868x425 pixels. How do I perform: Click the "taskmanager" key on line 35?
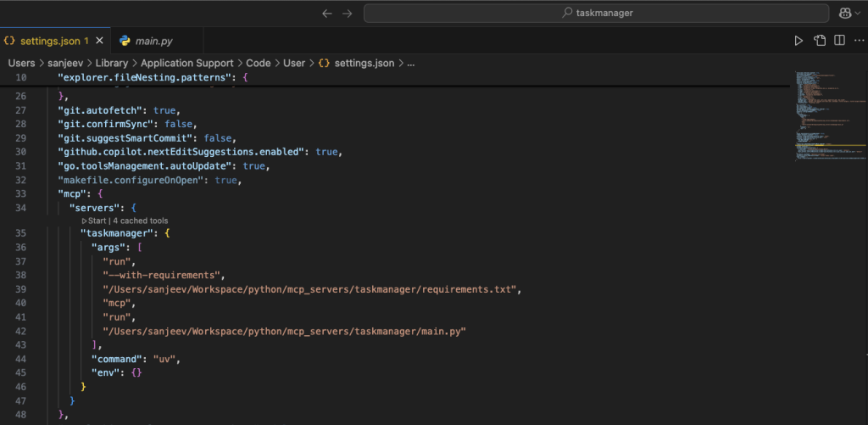point(116,233)
